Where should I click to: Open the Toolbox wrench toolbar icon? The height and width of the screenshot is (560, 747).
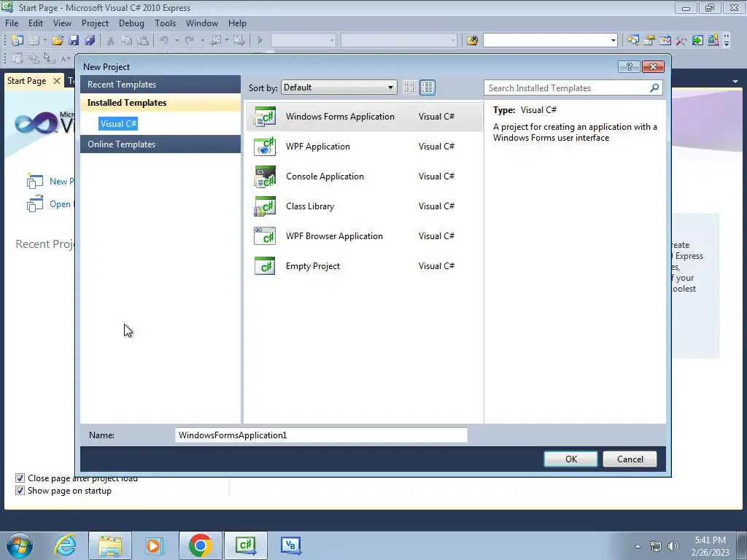pos(681,41)
